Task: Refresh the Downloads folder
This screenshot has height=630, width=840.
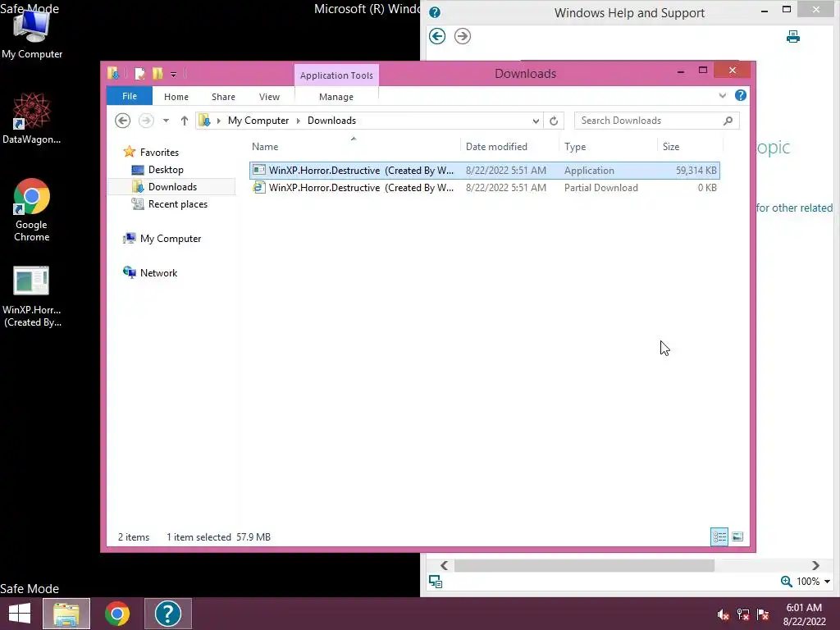Action: point(554,121)
